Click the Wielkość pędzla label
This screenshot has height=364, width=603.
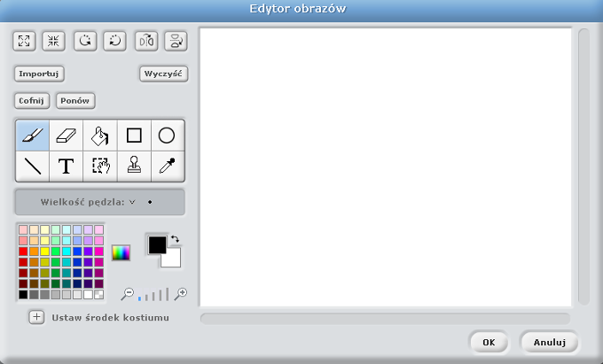click(x=82, y=202)
